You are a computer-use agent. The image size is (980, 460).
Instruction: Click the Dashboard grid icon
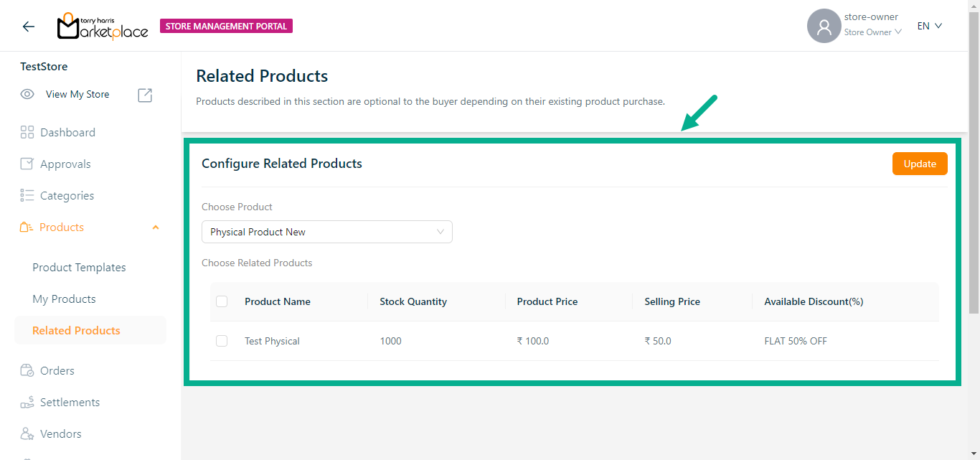[x=27, y=132]
